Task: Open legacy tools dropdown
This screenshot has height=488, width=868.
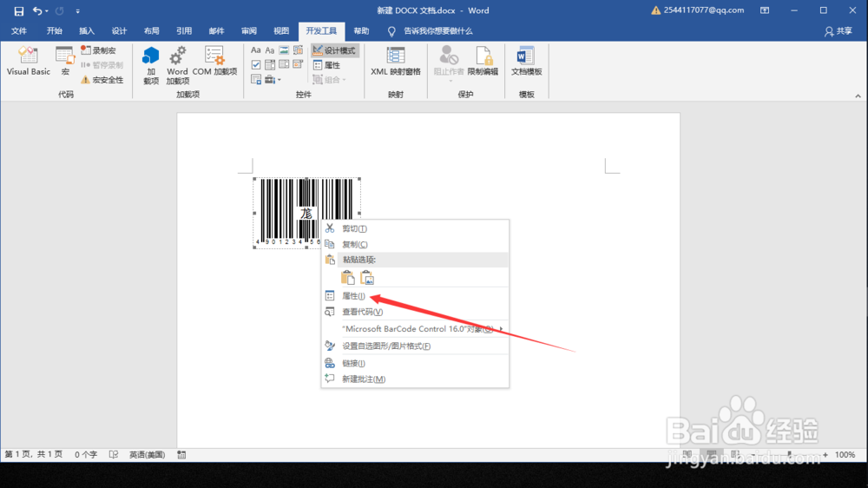Action: click(273, 80)
